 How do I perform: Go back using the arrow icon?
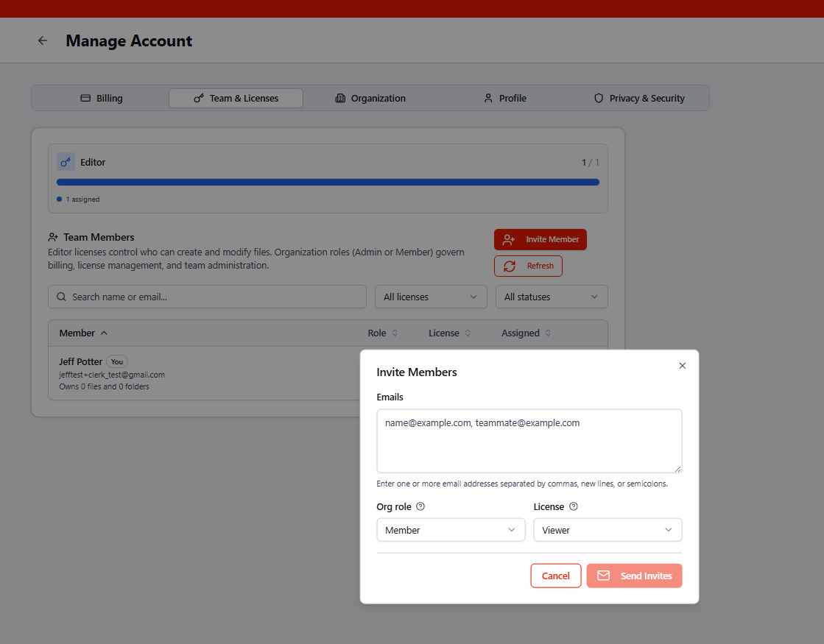pyautogui.click(x=43, y=40)
